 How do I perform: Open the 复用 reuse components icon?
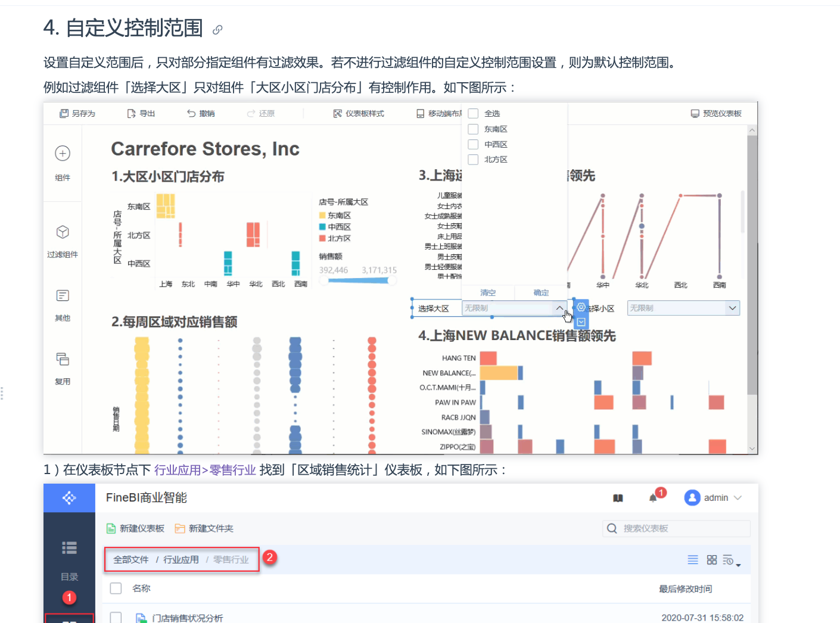[63, 359]
